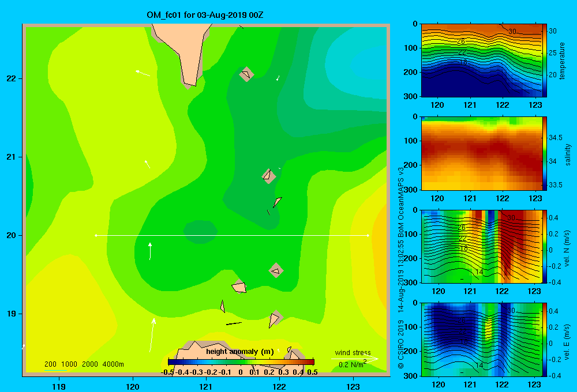Click the northward wind arrow near 20N 120E
This screenshot has width=577, height=392.
[150, 251]
